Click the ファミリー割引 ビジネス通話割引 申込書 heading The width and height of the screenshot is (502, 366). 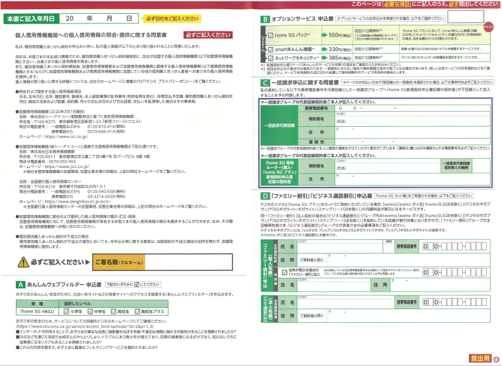tap(321, 196)
